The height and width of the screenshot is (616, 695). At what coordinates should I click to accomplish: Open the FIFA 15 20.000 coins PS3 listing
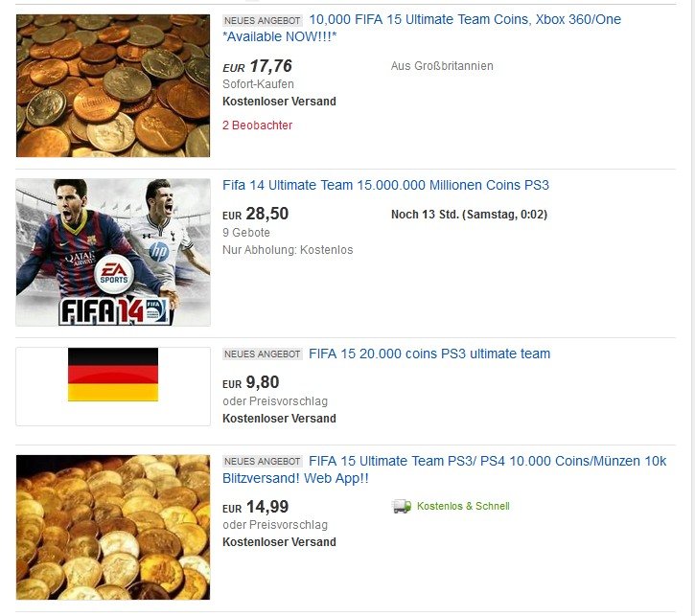coord(429,354)
